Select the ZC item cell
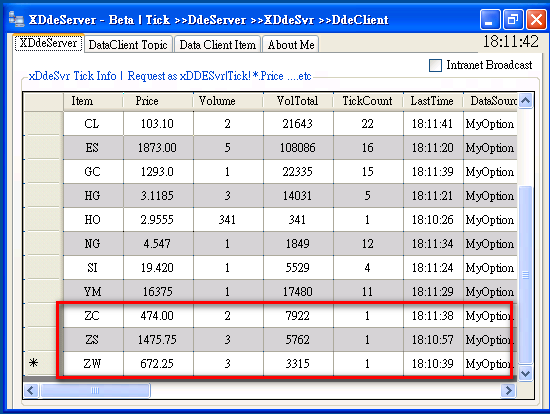550x414 pixels. tap(93, 316)
